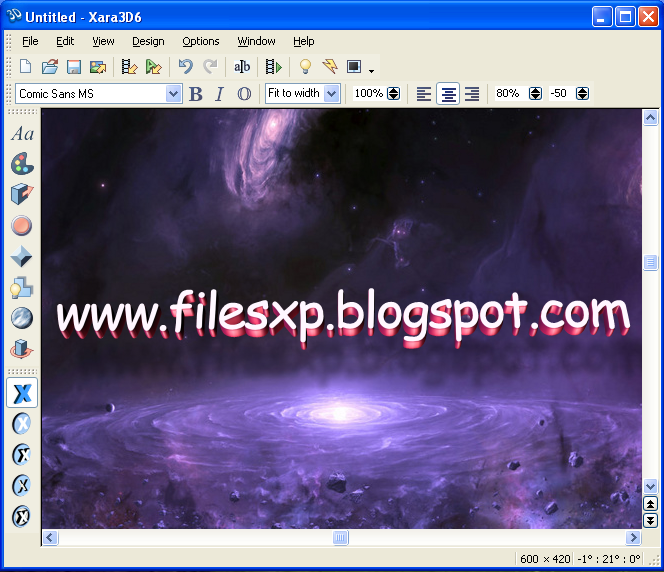Screen dimensions: 664x572
Task: Open the Help menu
Action: [304, 41]
